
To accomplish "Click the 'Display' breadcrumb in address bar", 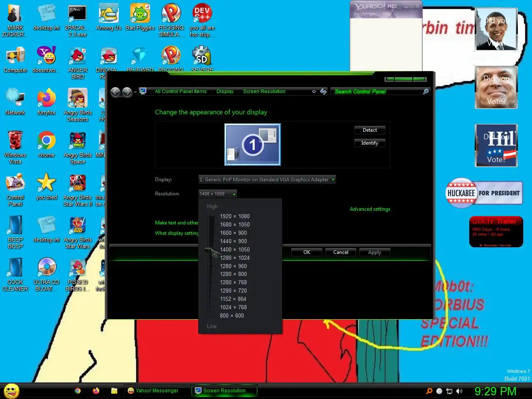I will pyautogui.click(x=225, y=91).
